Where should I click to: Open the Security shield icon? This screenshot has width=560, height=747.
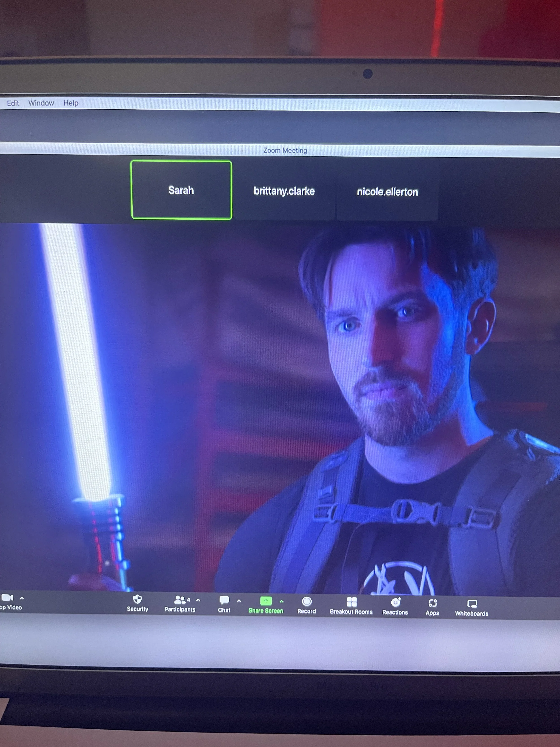click(x=137, y=599)
